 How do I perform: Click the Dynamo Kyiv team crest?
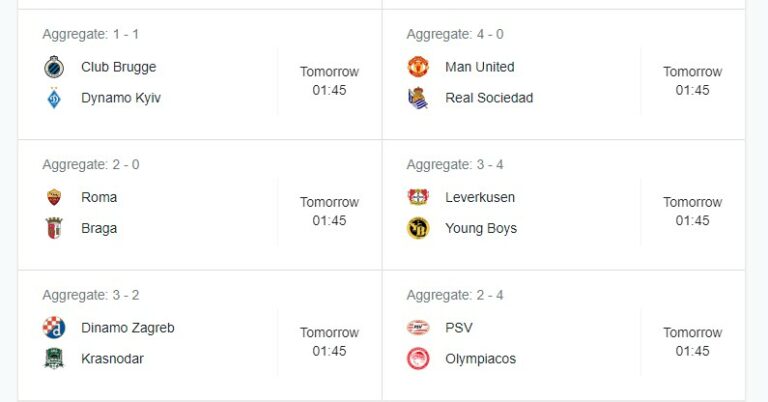[x=54, y=98]
